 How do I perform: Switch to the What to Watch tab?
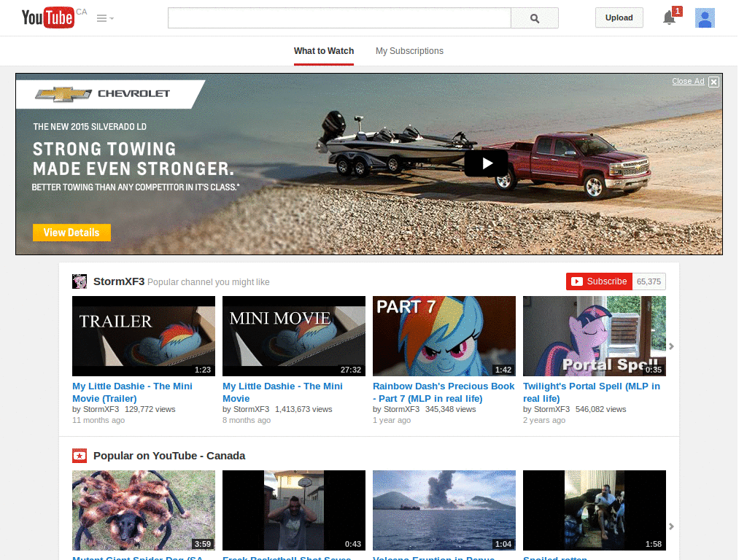coord(324,51)
